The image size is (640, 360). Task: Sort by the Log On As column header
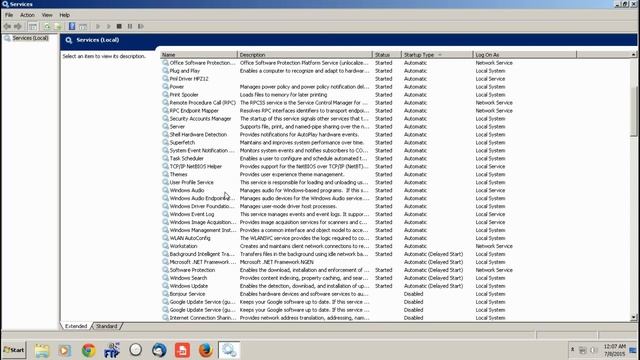tap(524, 54)
